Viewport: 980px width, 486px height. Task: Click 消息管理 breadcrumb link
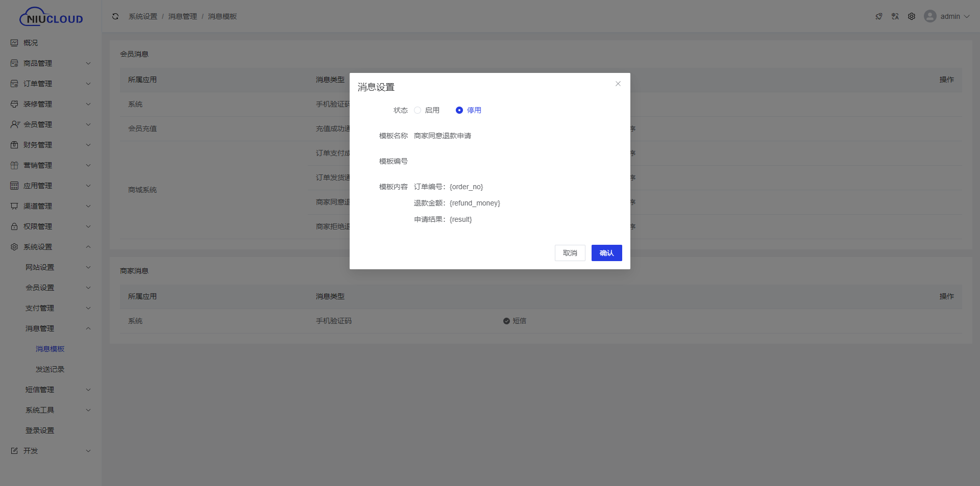coord(183,16)
